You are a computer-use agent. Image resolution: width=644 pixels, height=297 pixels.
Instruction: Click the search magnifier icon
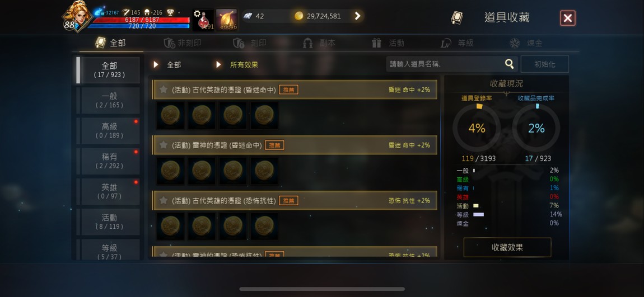509,64
